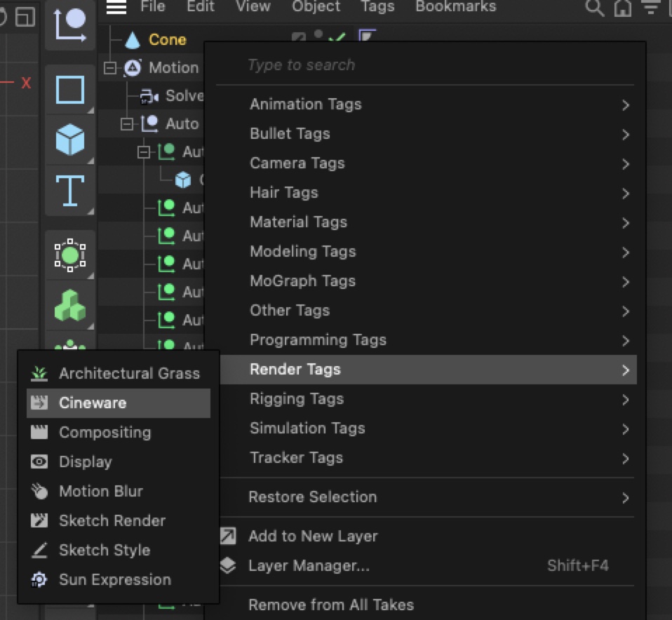Image resolution: width=672 pixels, height=620 pixels.
Task: Select the Rectangle spline tool icon
Action: [69, 90]
